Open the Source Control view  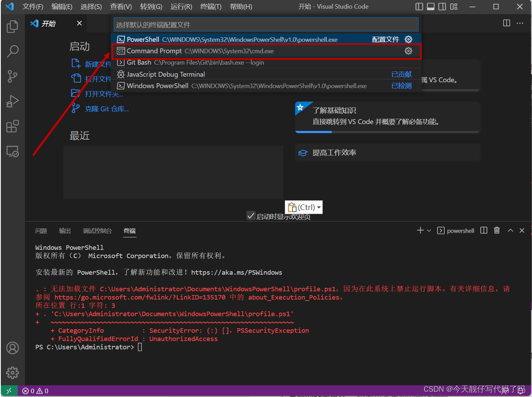13,76
